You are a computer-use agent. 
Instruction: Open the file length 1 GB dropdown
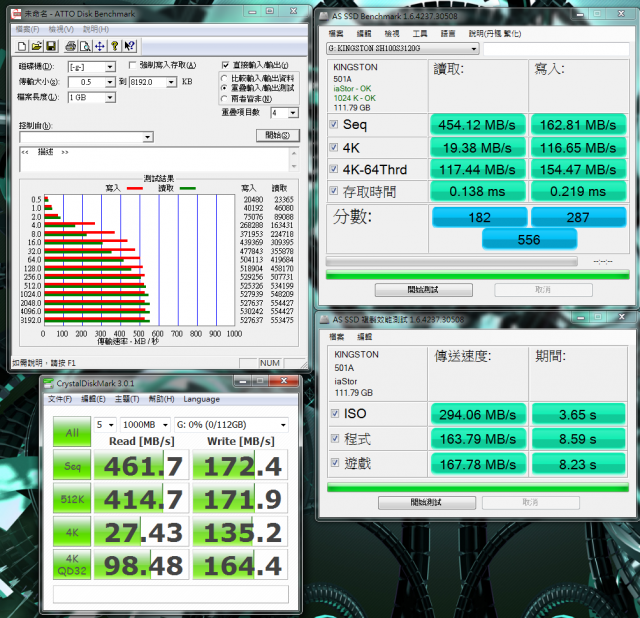point(110,97)
